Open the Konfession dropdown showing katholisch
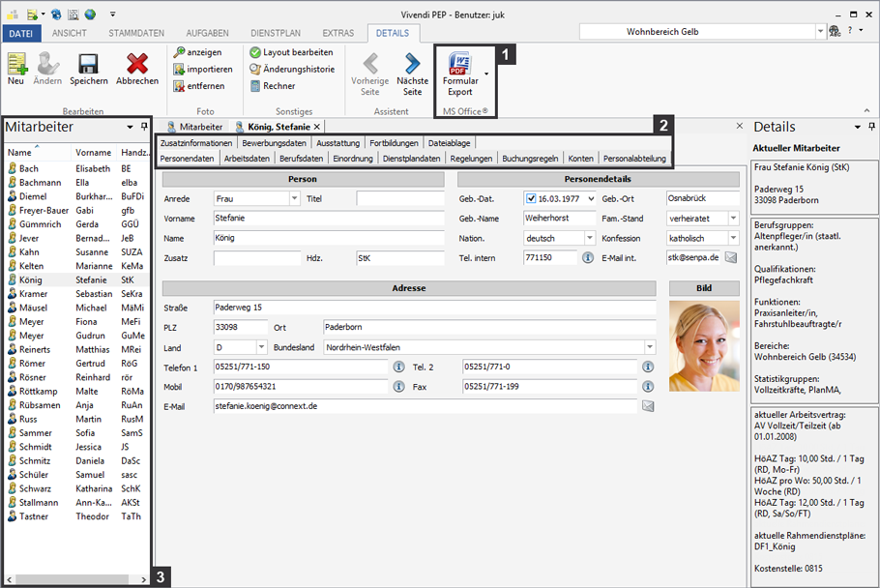The height and width of the screenshot is (588, 880). click(x=733, y=237)
